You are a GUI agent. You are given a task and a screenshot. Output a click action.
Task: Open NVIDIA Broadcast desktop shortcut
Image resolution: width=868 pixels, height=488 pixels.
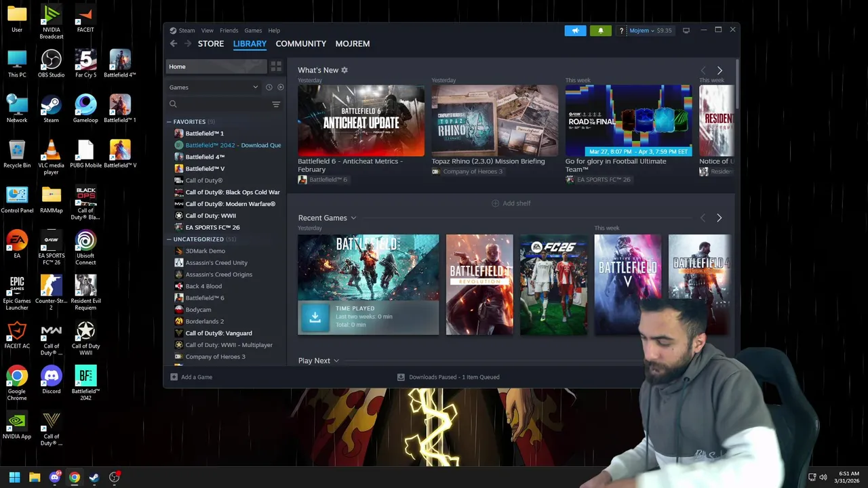pos(51,22)
